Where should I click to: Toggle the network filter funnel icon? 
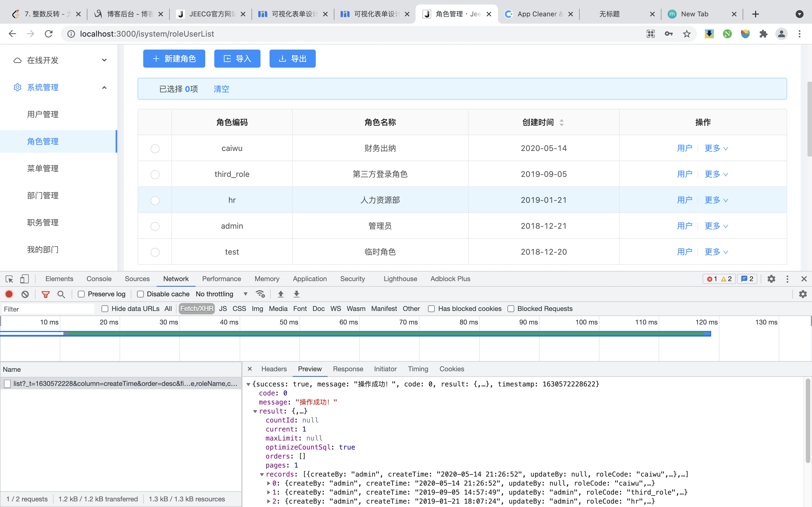(x=45, y=294)
